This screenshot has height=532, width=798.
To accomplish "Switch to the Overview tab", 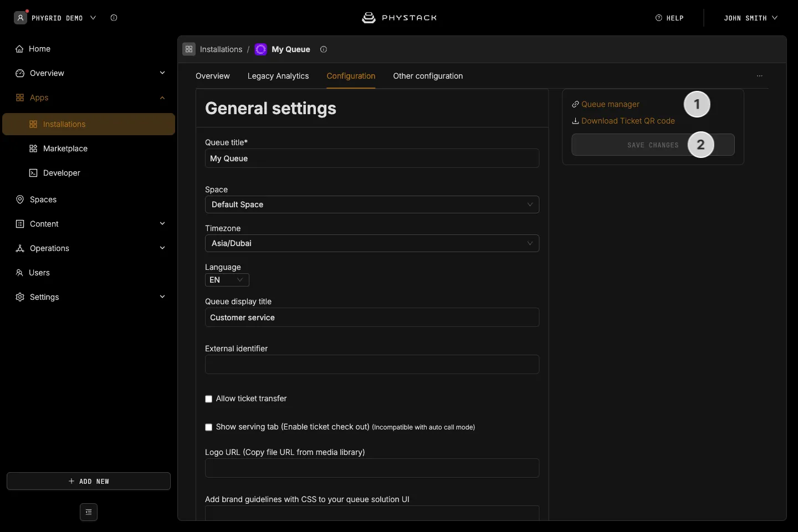I will point(213,76).
